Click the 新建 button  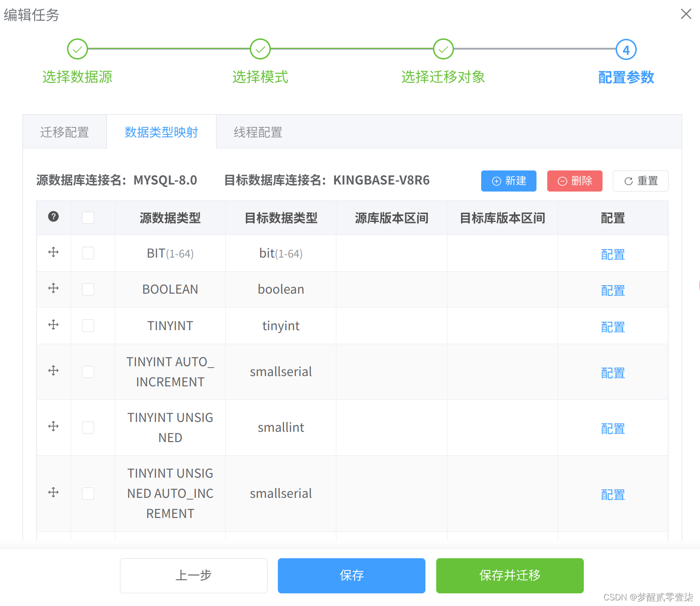pyautogui.click(x=509, y=181)
